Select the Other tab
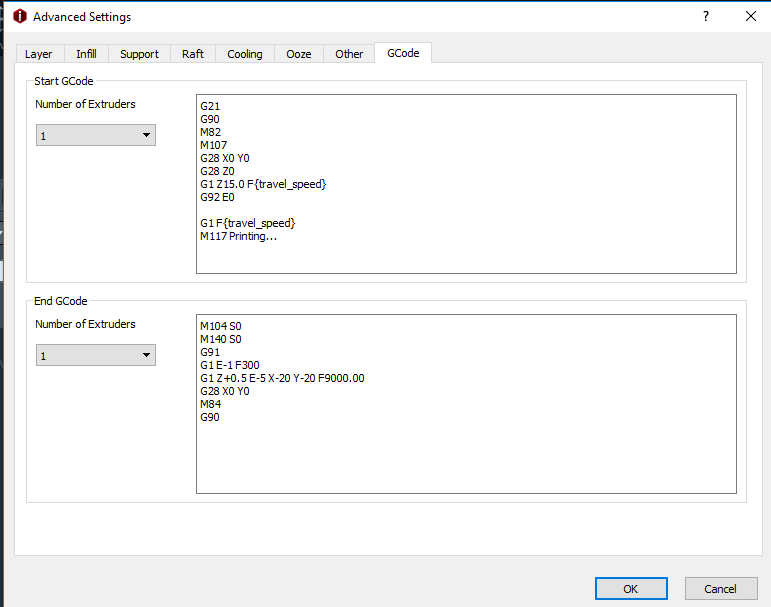 click(x=349, y=54)
